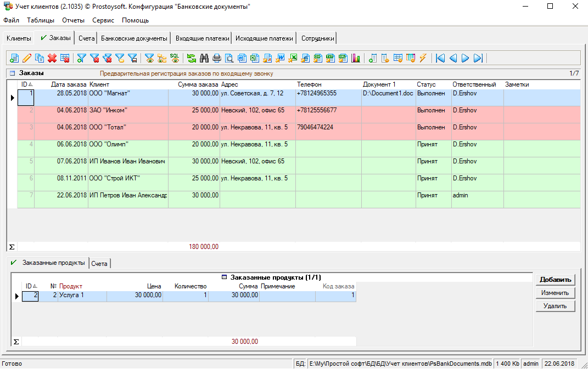Sort orders table by ID column header

click(x=24, y=84)
